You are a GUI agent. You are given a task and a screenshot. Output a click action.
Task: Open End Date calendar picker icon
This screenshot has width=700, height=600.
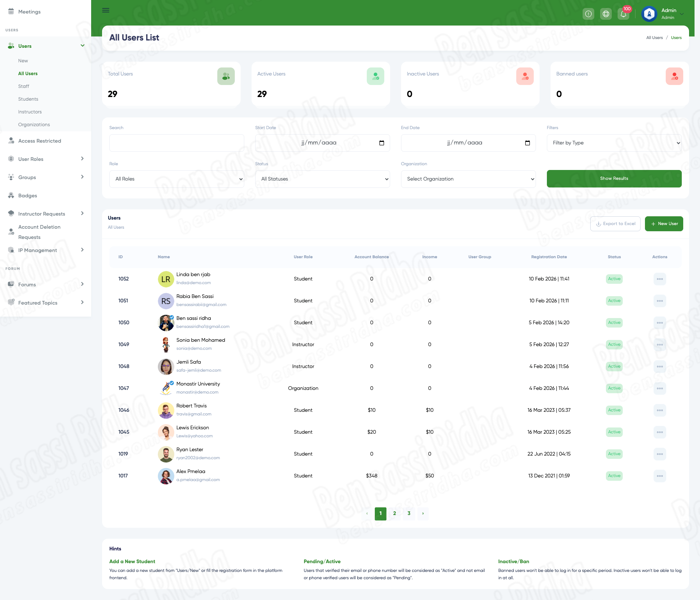click(x=527, y=143)
